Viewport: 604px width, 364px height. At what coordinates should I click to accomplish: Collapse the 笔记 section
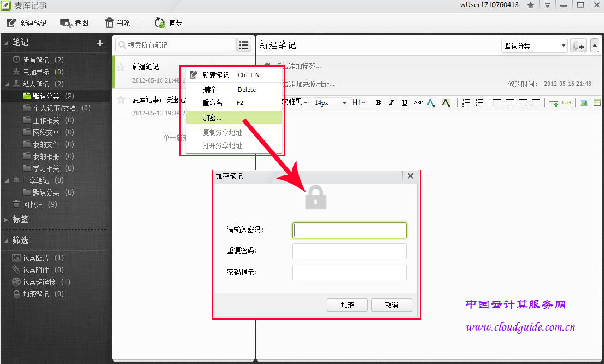[6, 43]
